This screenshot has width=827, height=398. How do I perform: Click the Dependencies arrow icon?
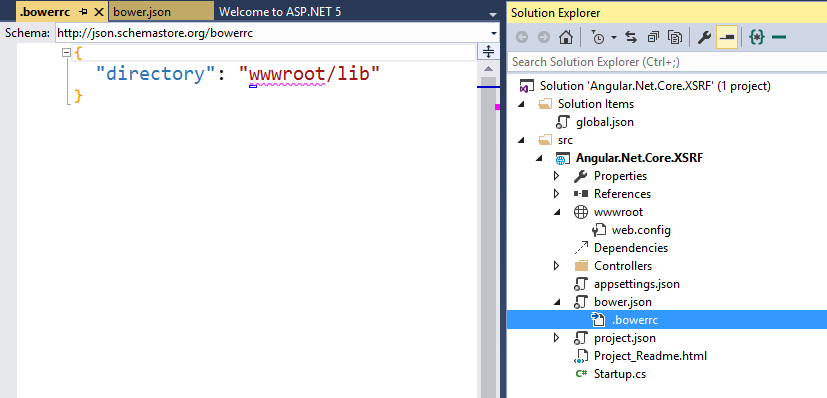click(x=580, y=248)
